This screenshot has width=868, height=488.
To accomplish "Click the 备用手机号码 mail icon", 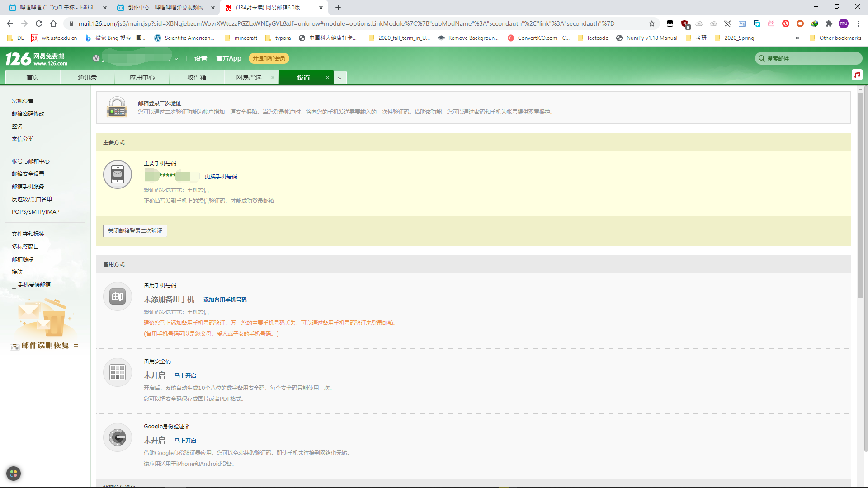I will tap(117, 296).
